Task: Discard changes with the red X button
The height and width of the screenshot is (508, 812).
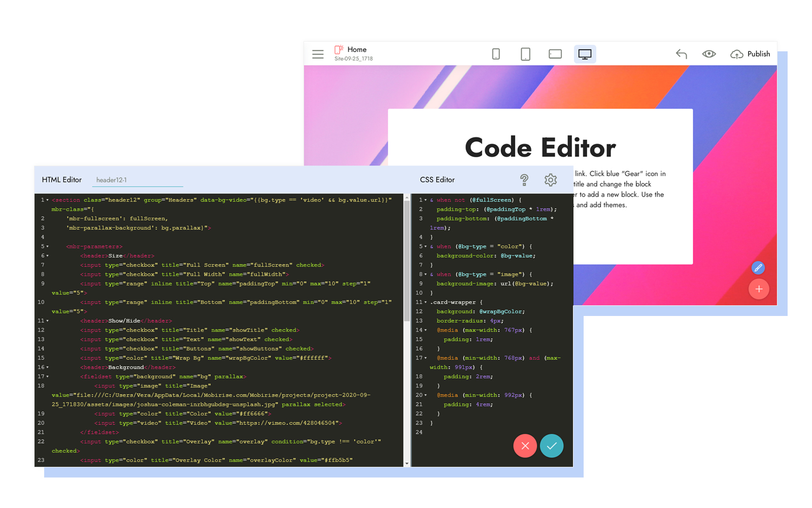Action: [x=525, y=446]
